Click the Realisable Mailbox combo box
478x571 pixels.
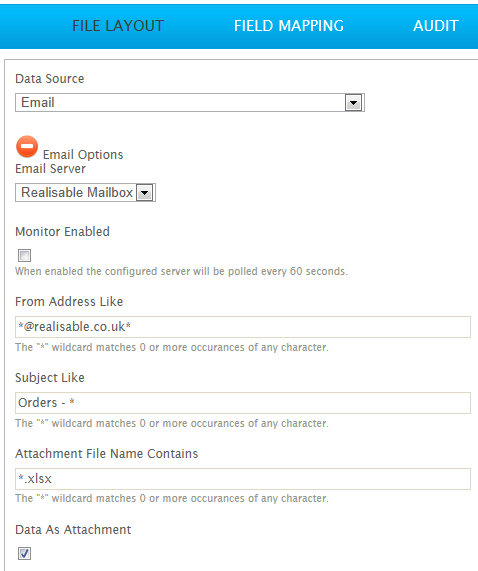86,193
